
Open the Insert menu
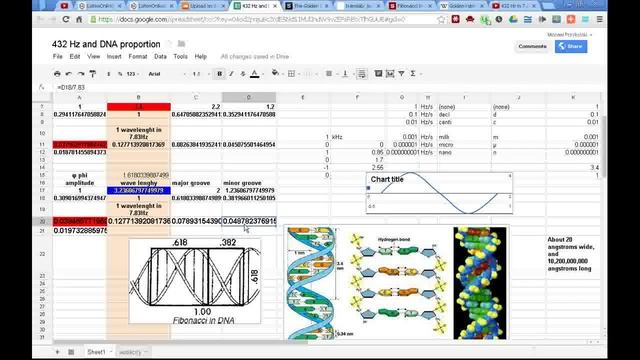point(114,56)
